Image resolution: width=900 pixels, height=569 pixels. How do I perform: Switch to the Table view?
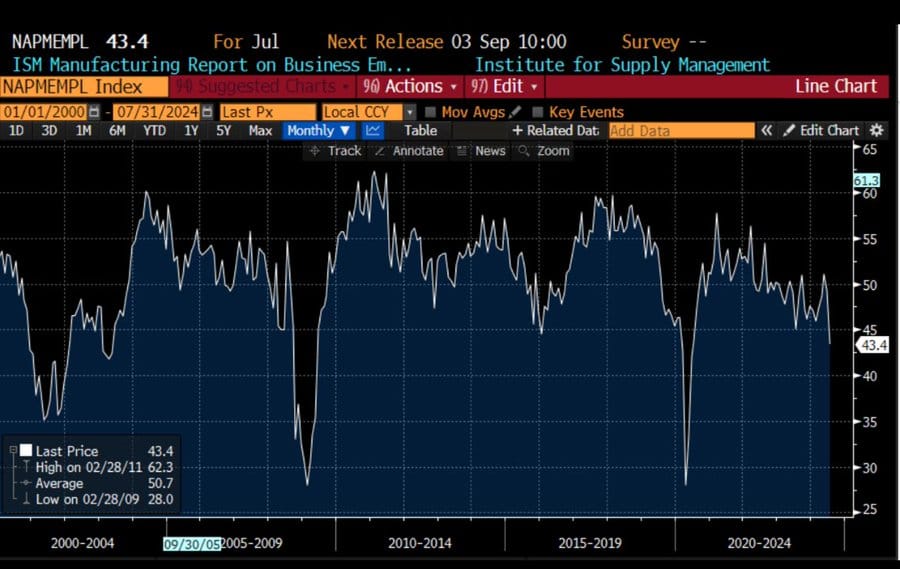pyautogui.click(x=420, y=130)
